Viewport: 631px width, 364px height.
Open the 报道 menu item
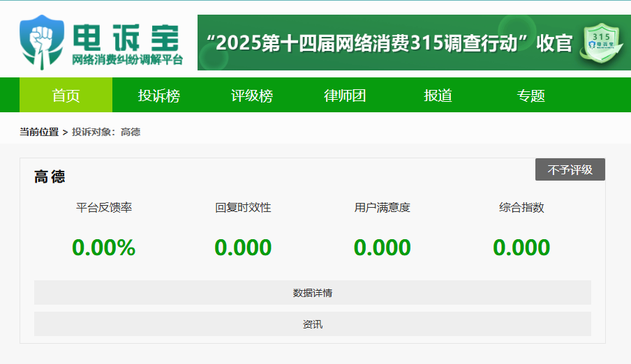tap(438, 95)
